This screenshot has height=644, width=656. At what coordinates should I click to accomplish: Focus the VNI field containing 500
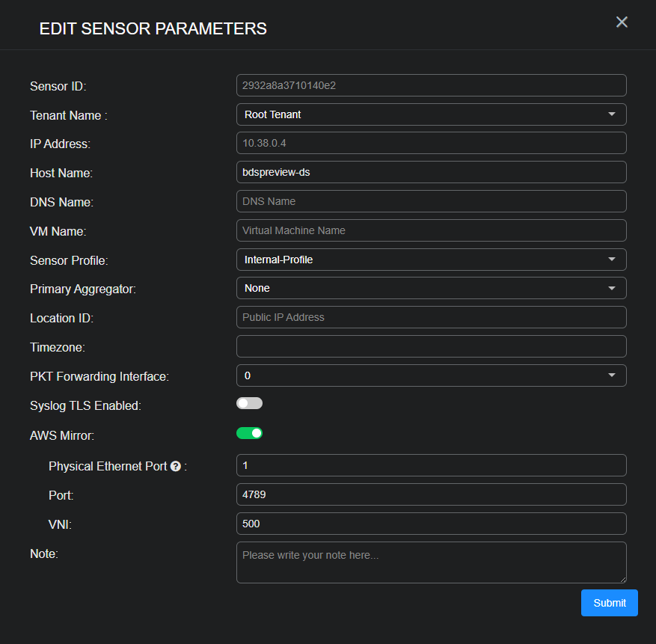(431, 524)
